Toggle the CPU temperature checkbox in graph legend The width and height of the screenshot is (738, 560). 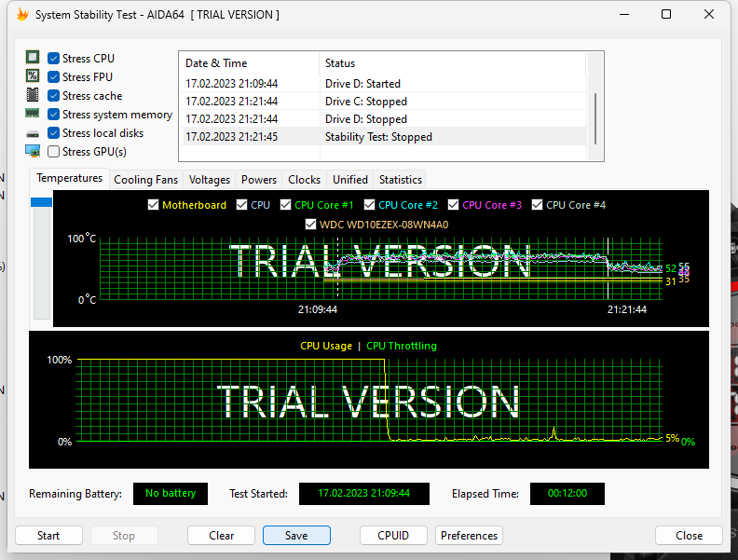[x=241, y=205]
